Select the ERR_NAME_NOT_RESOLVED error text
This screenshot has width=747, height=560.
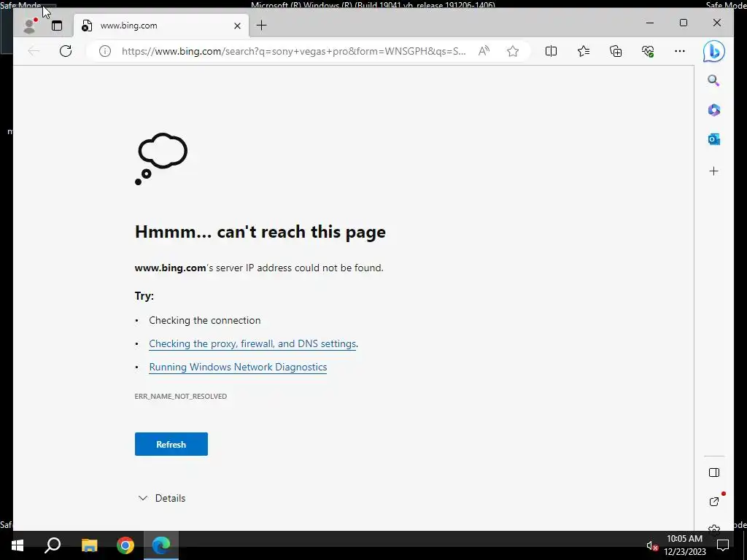181,396
